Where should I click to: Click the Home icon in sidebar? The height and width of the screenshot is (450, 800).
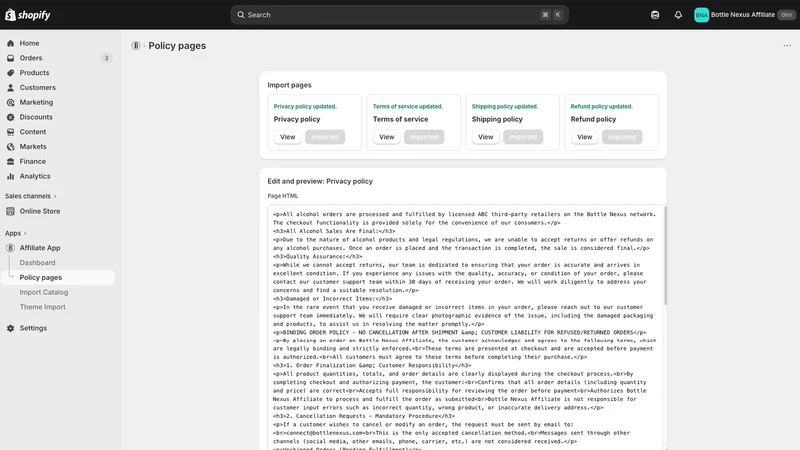coord(10,43)
